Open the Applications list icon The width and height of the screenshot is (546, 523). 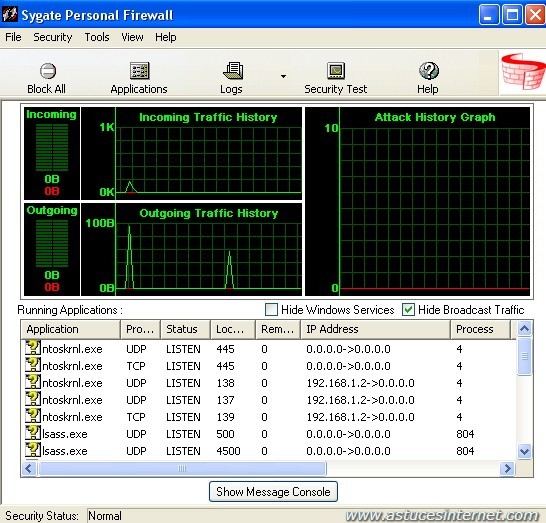tap(139, 71)
